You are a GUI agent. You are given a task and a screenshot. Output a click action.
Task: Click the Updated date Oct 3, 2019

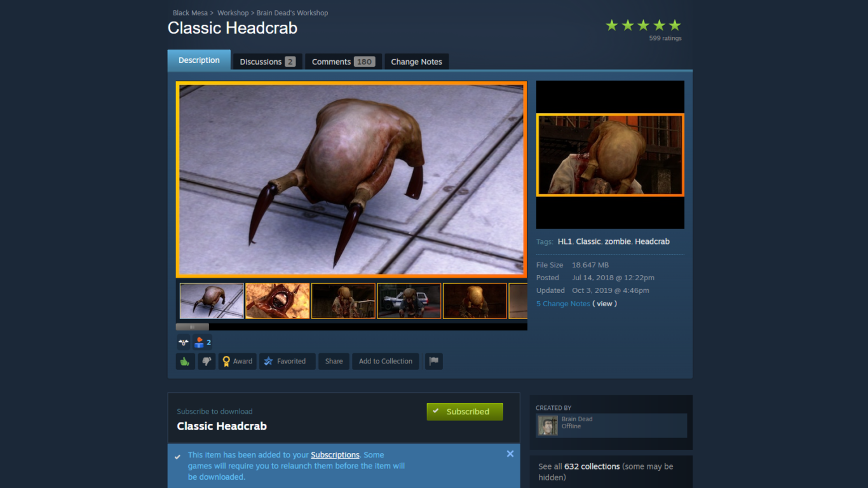click(611, 290)
